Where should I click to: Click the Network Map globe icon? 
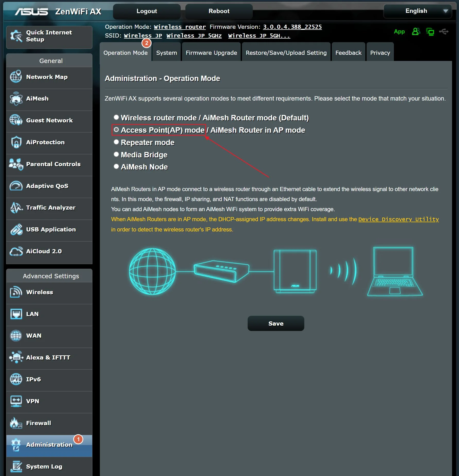pos(16,77)
